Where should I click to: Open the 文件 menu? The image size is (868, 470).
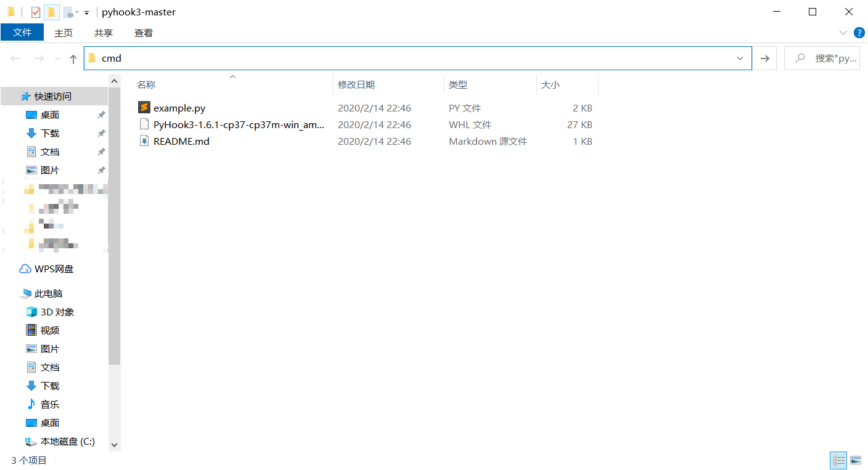(22, 33)
